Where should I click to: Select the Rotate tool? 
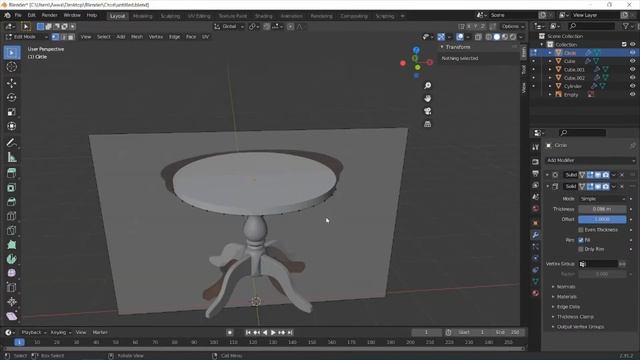point(11,97)
